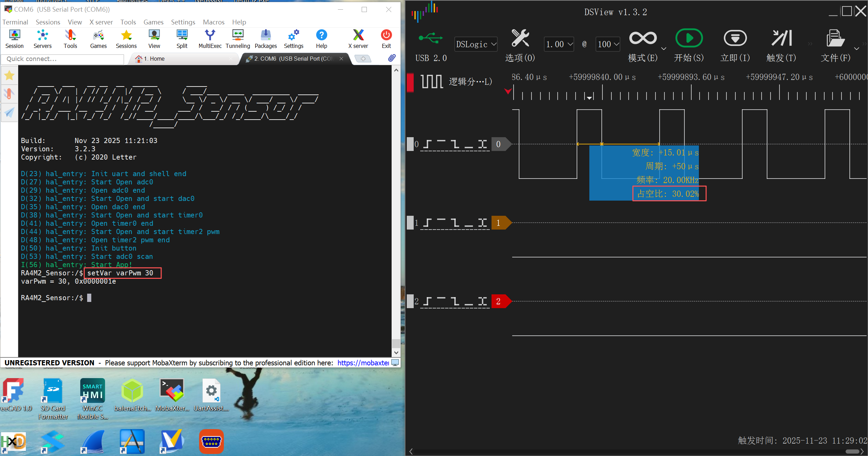Open the DSLogic device dropdown

click(x=476, y=44)
